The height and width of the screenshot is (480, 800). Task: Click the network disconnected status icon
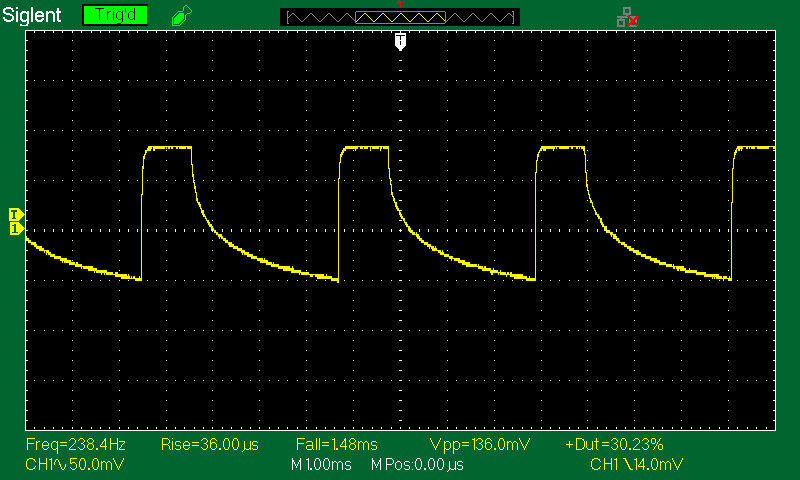(627, 16)
